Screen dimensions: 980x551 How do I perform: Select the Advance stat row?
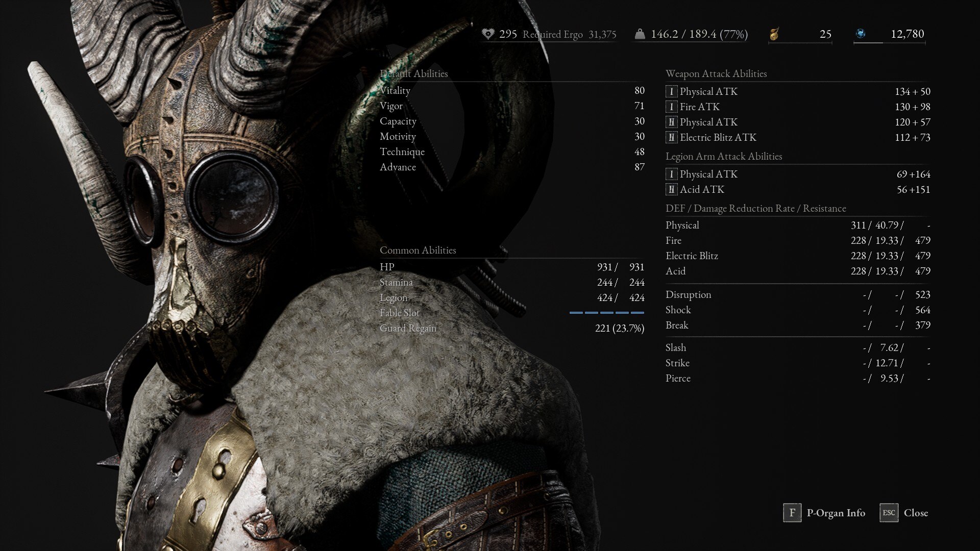(x=511, y=167)
